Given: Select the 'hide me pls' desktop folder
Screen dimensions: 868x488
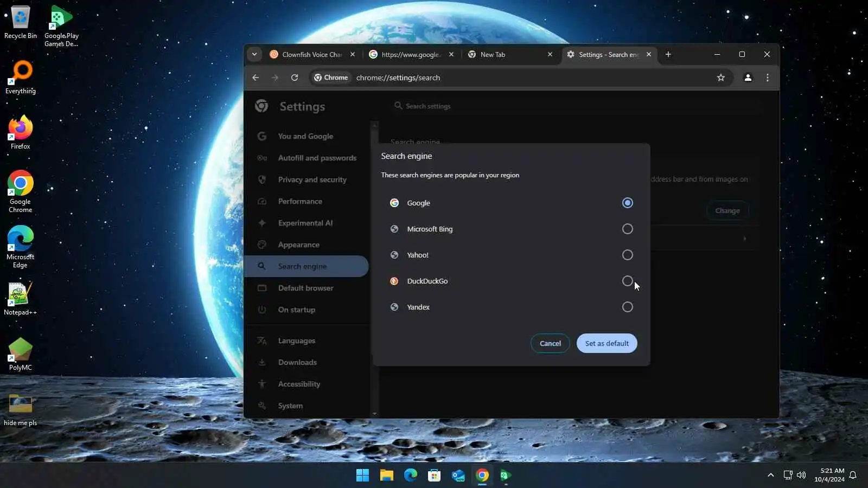Looking at the screenshot, I should (x=21, y=409).
